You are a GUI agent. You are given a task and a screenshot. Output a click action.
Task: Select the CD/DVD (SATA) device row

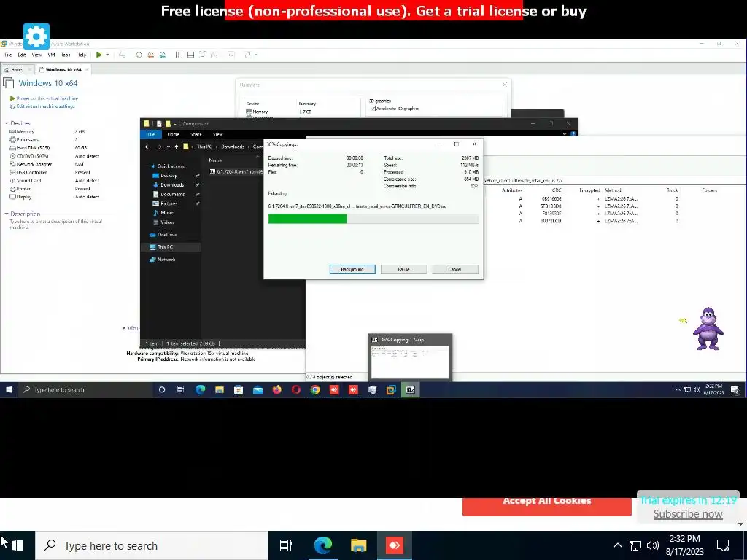point(54,156)
